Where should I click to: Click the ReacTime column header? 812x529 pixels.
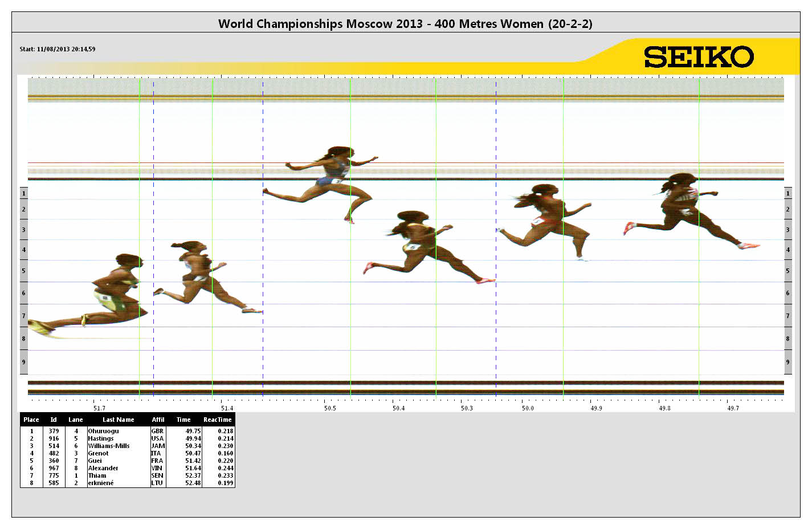217,420
